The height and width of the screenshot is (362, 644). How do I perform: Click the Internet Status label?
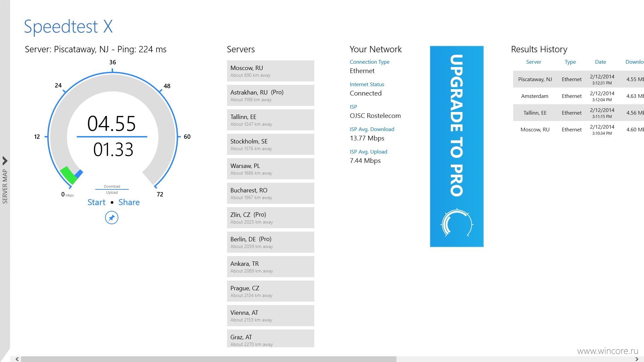(367, 84)
